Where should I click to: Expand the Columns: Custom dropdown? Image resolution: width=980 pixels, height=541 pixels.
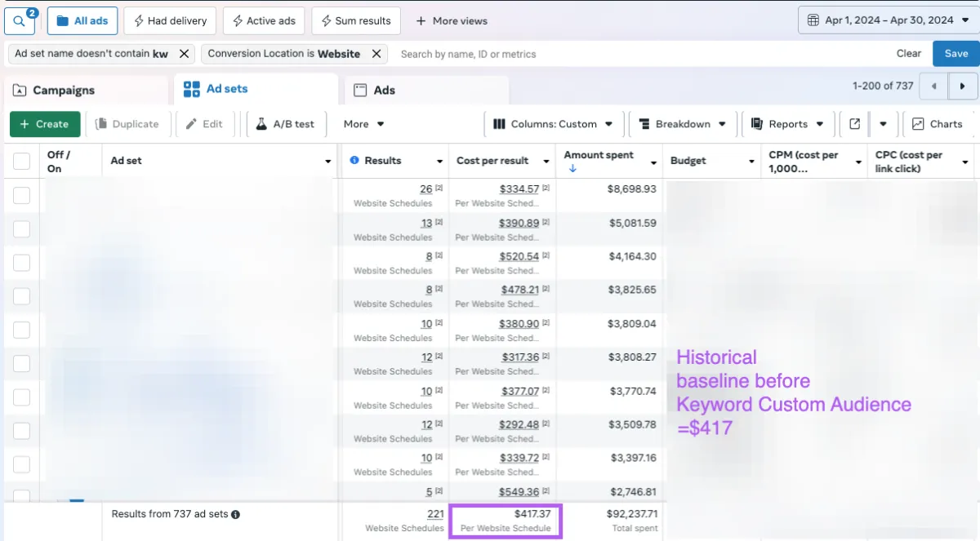click(x=555, y=124)
